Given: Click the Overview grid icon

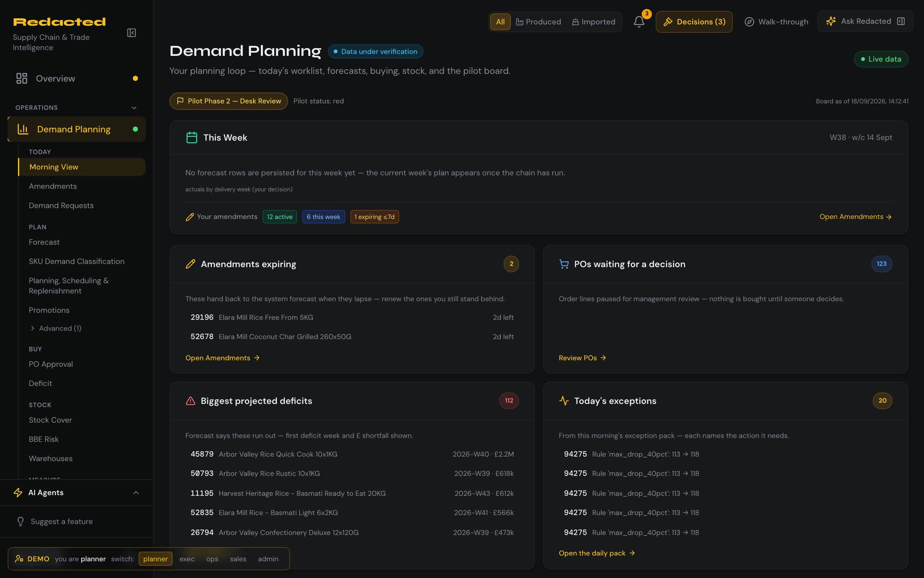Looking at the screenshot, I should [x=22, y=79].
